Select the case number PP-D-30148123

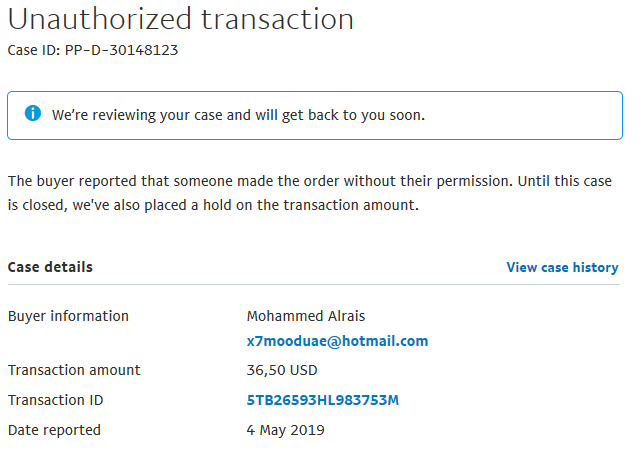coord(121,50)
